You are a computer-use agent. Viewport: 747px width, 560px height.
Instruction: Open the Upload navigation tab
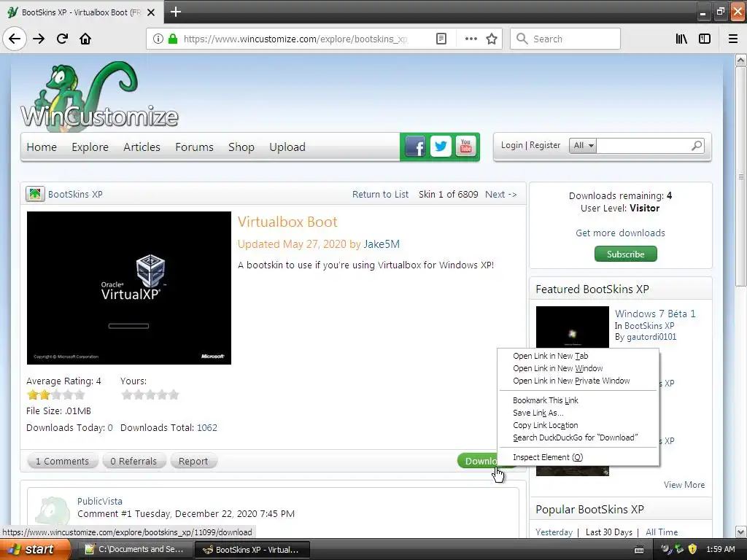[287, 147]
